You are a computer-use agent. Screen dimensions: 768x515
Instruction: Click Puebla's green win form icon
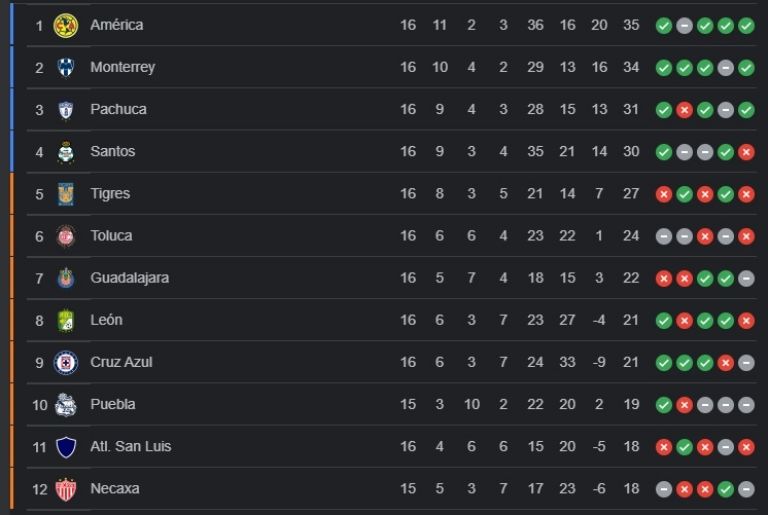664,405
